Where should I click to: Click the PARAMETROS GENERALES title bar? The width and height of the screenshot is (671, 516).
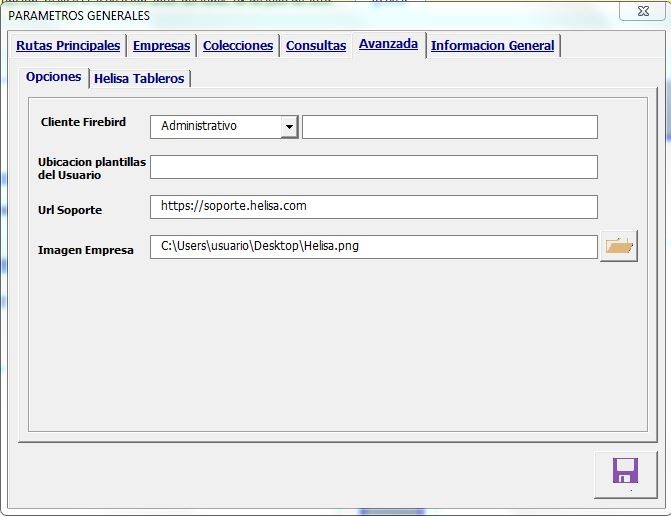[x=300, y=14]
